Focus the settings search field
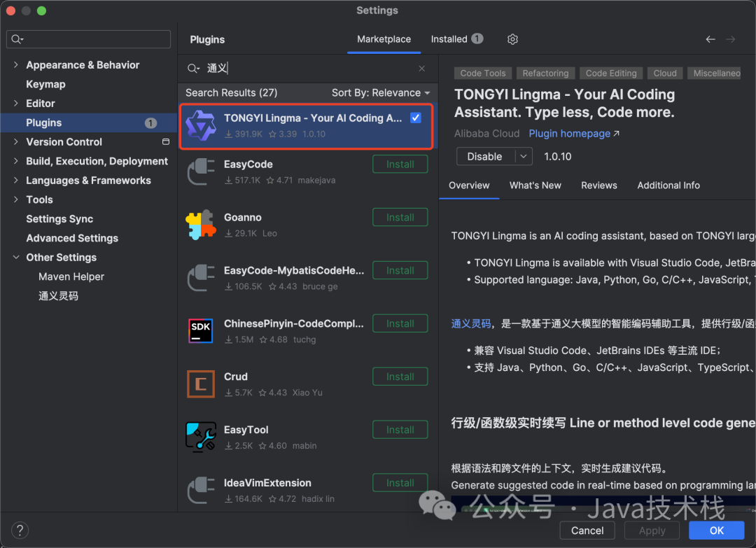Viewport: 756px width, 548px height. [x=89, y=39]
